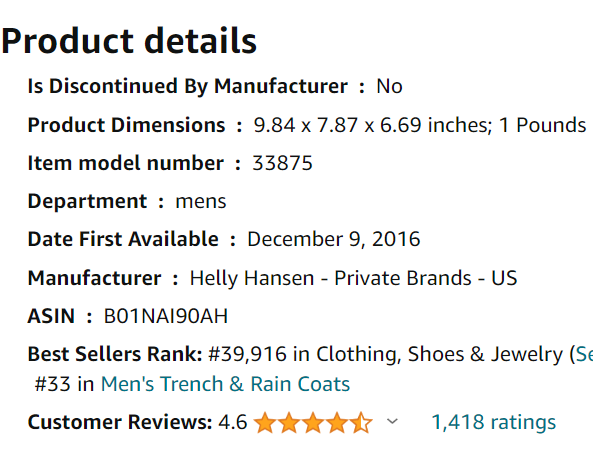Click the item model number 33875
Image resolution: width=593 pixels, height=461 pixels.
[x=282, y=163]
